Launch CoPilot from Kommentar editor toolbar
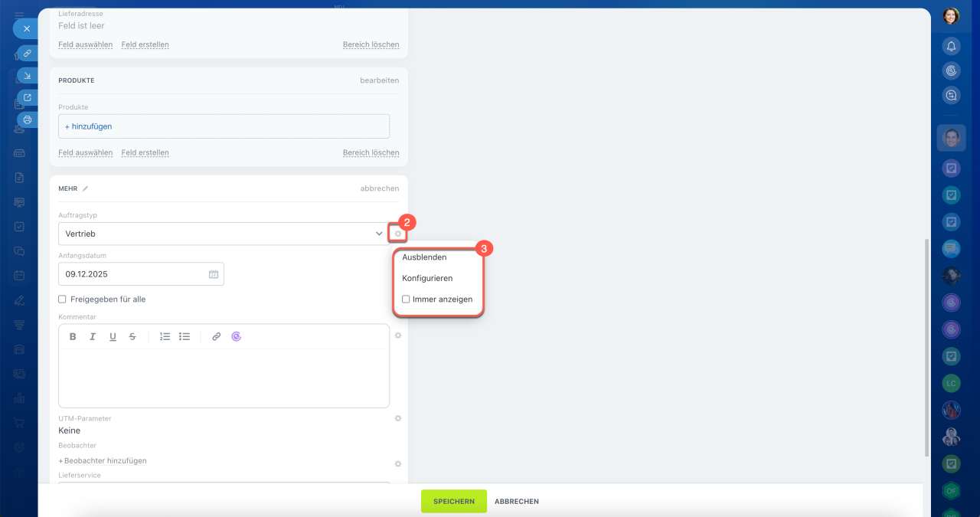 click(236, 336)
